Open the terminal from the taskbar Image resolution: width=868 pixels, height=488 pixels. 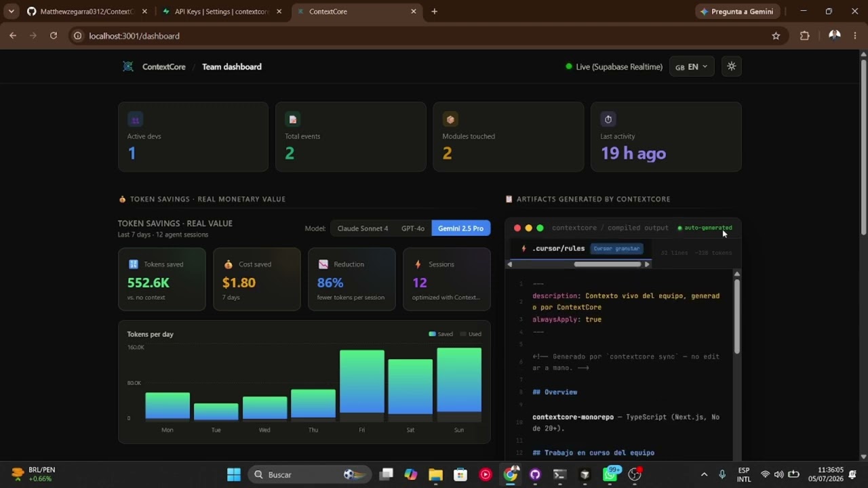click(559, 474)
